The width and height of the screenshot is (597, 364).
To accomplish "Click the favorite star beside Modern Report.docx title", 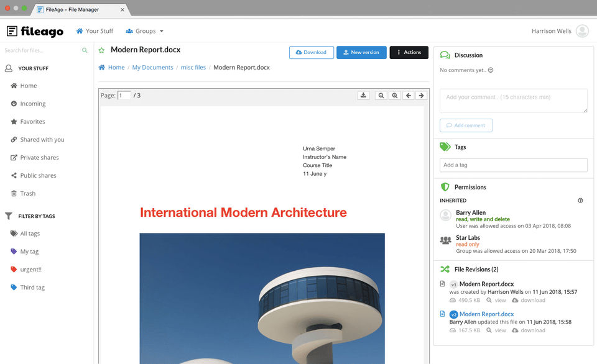I will click(x=101, y=51).
